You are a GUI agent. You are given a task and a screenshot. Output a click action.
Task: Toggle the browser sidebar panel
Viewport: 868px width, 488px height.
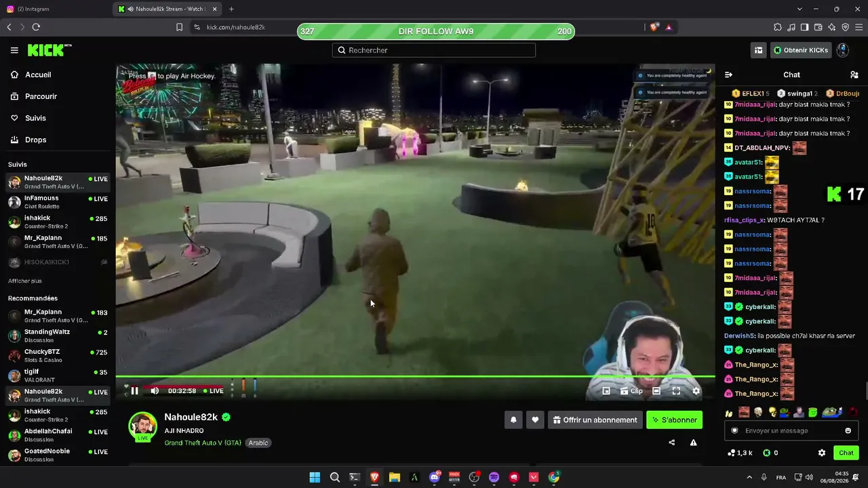804,27
